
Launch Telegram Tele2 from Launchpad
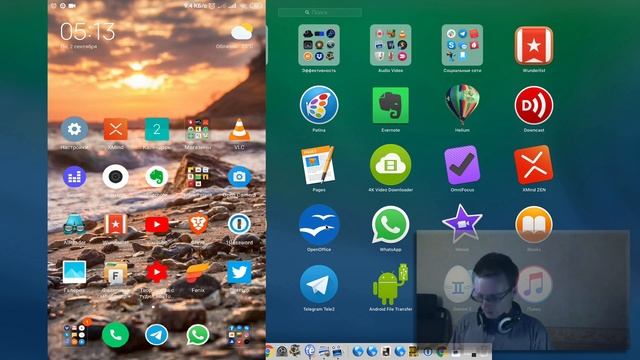click(x=319, y=284)
